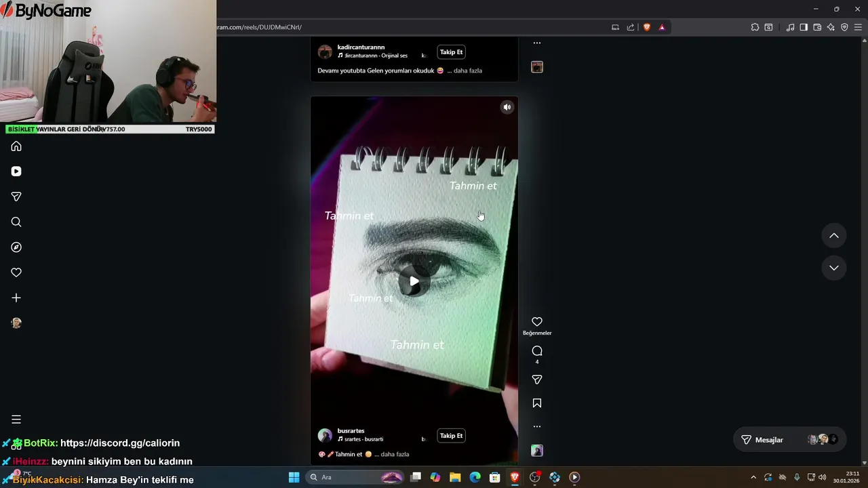The width and height of the screenshot is (868, 488).
Task: Show hidden system tray icons
Action: 753,477
